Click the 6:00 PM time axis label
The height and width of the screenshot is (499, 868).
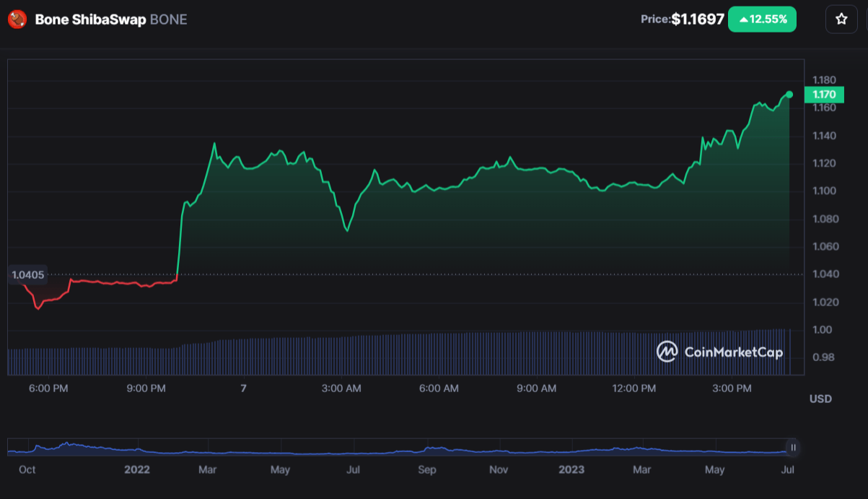tap(48, 389)
